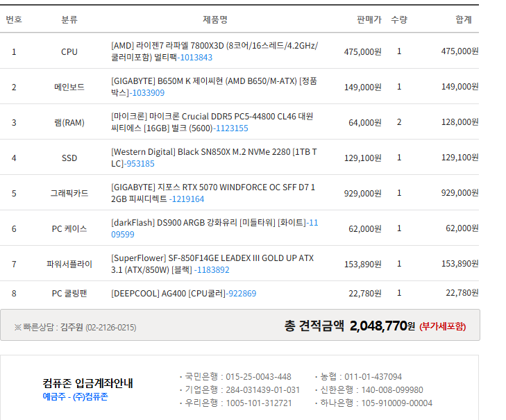Click the quantity 2 in RAM row
Screen dimensions: 506x420
click(399, 122)
